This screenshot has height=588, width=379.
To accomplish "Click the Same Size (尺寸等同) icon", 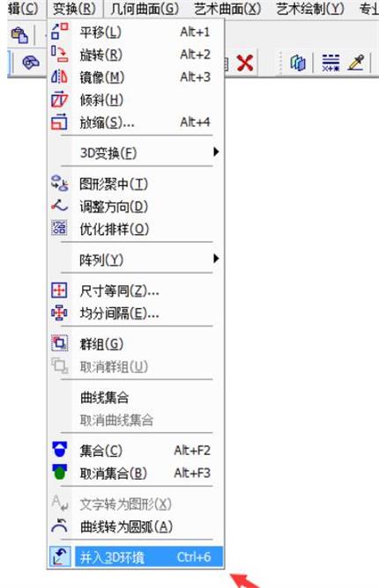I will tap(60, 290).
